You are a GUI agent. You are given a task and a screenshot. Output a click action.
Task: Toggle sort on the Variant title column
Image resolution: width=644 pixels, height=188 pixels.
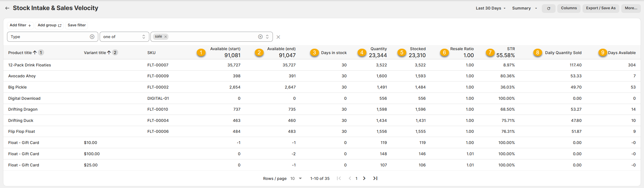tap(95, 53)
